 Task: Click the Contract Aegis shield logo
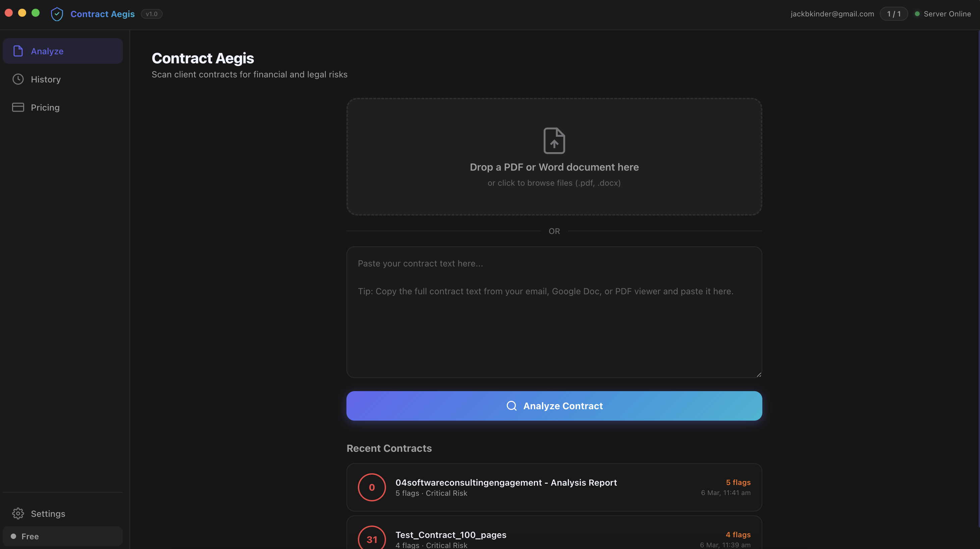point(56,14)
